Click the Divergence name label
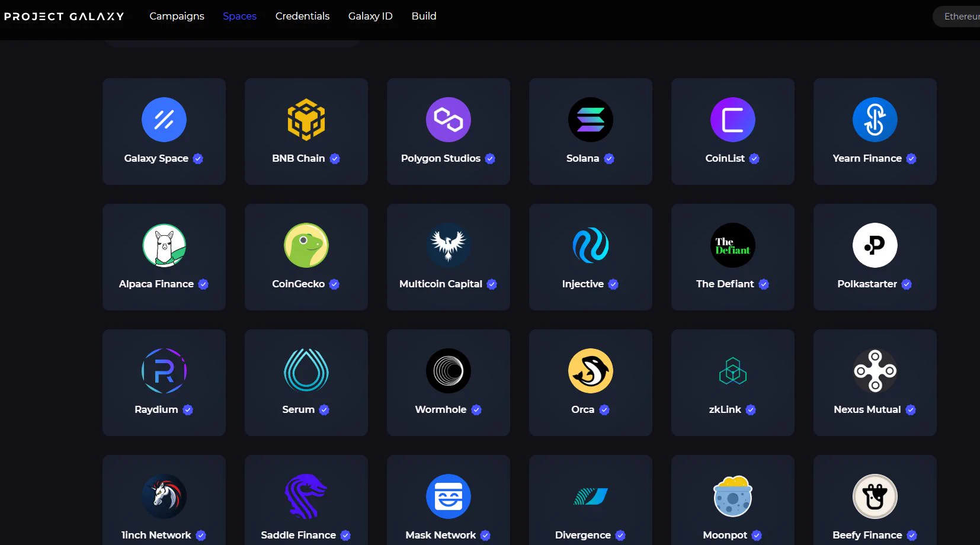Image resolution: width=980 pixels, height=545 pixels. pos(582,535)
